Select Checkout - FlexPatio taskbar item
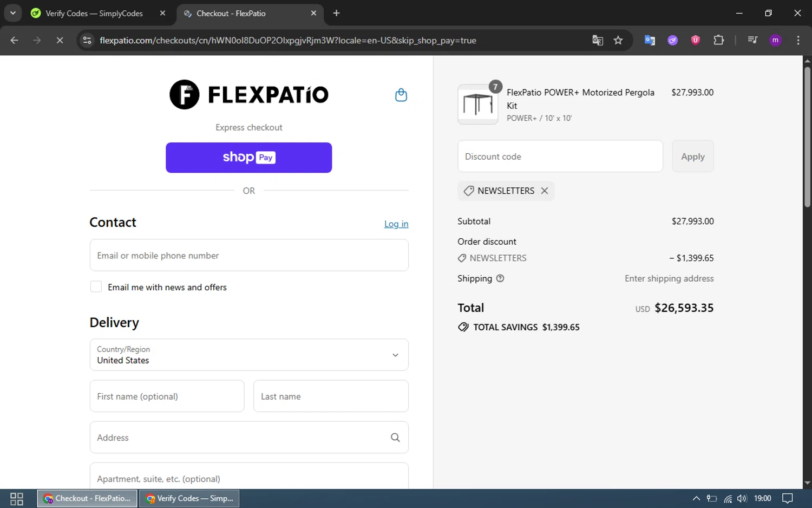Screen dimensions: 812x508 coord(87,498)
